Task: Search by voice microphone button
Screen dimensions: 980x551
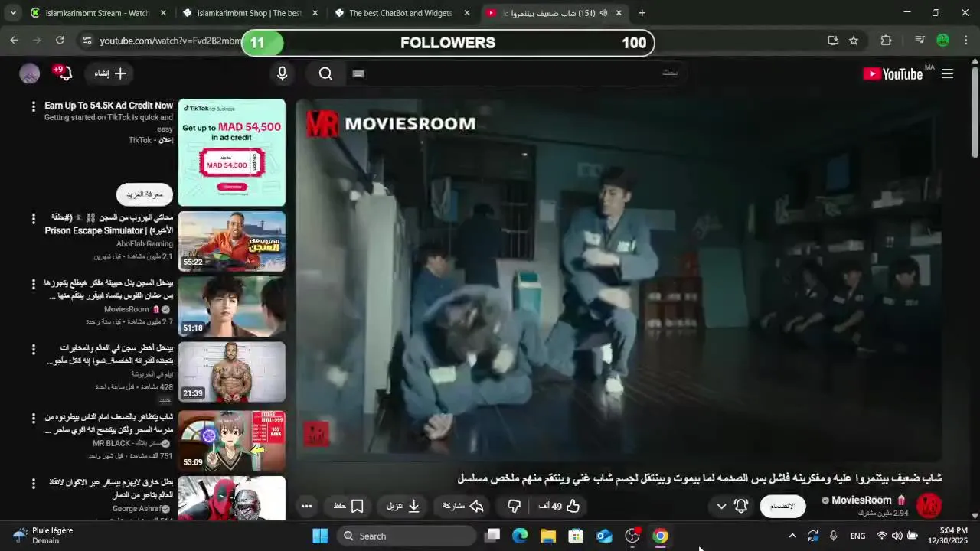Action: pyautogui.click(x=282, y=73)
